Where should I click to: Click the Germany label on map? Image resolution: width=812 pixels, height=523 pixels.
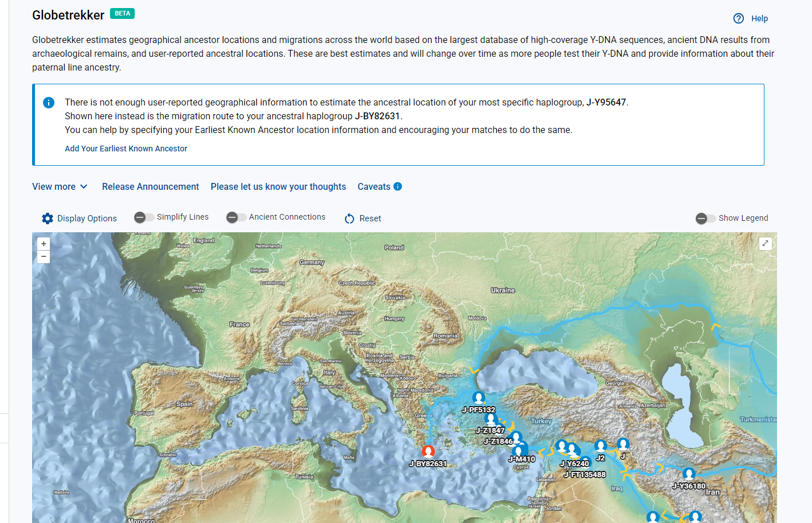(x=312, y=263)
